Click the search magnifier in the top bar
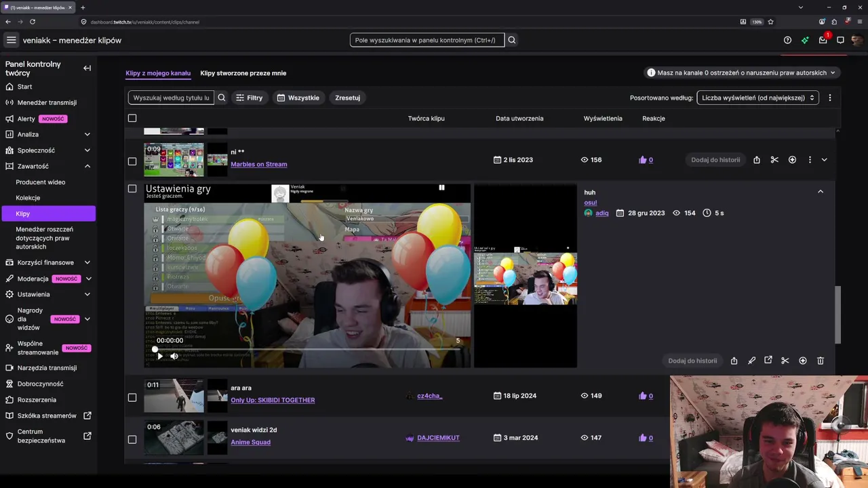The image size is (868, 488). (x=512, y=40)
